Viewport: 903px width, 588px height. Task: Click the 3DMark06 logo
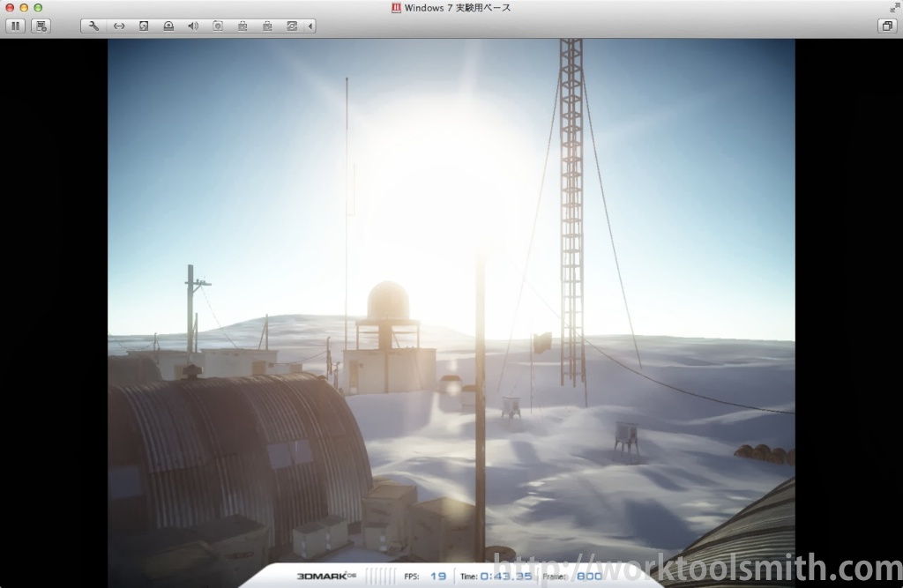click(x=326, y=576)
